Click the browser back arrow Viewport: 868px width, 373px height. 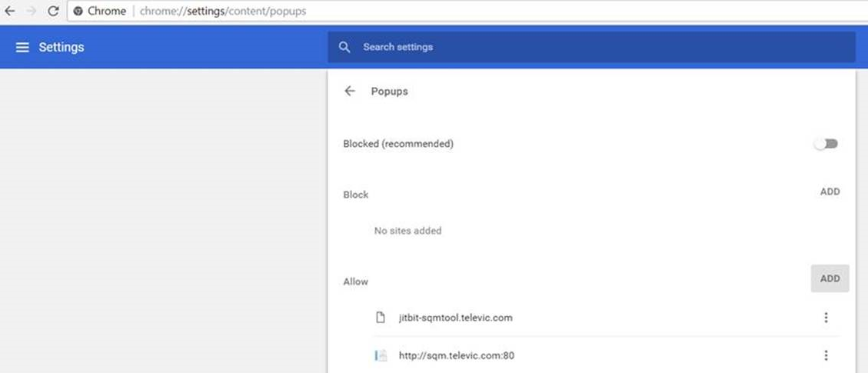[10, 12]
